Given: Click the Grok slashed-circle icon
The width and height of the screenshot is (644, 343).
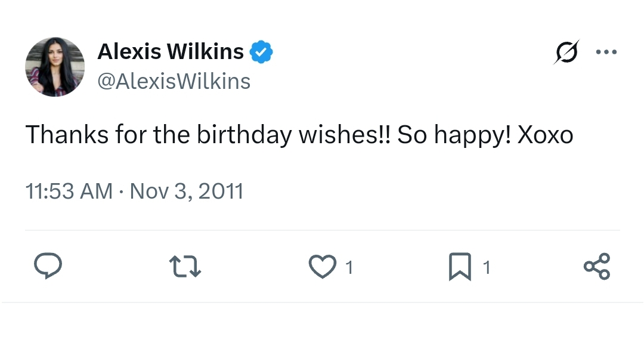Looking at the screenshot, I should tap(566, 52).
